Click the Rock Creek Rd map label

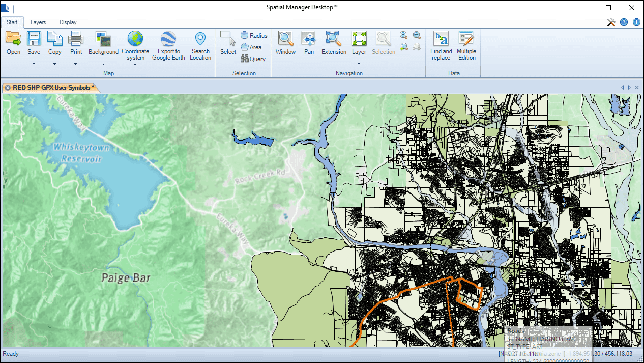click(260, 177)
